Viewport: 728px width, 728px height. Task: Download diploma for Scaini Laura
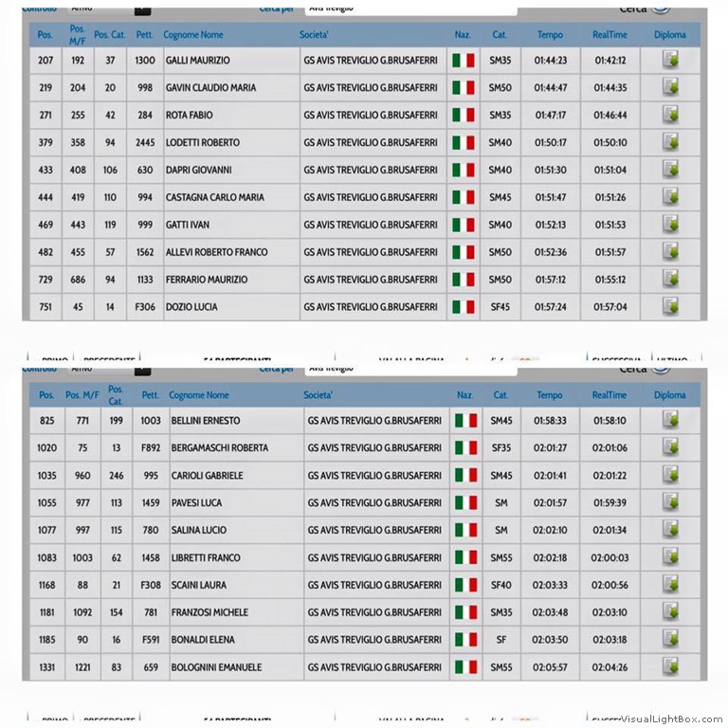670,585
